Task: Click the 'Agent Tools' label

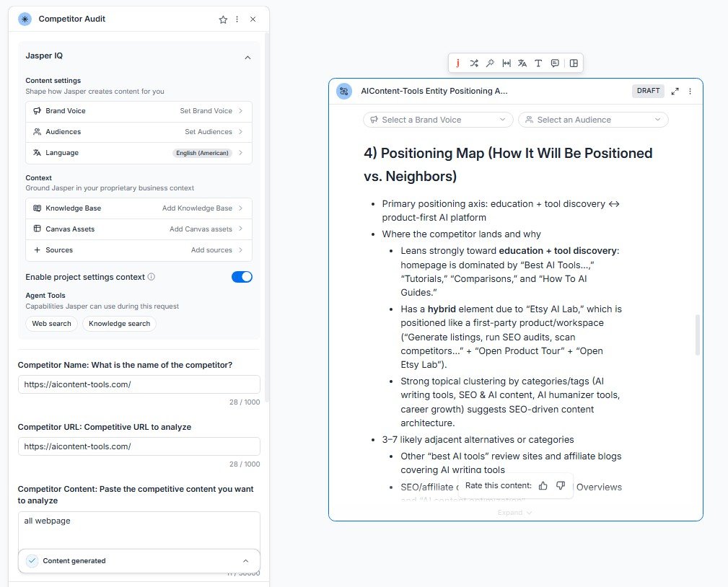Action: [x=45, y=295]
